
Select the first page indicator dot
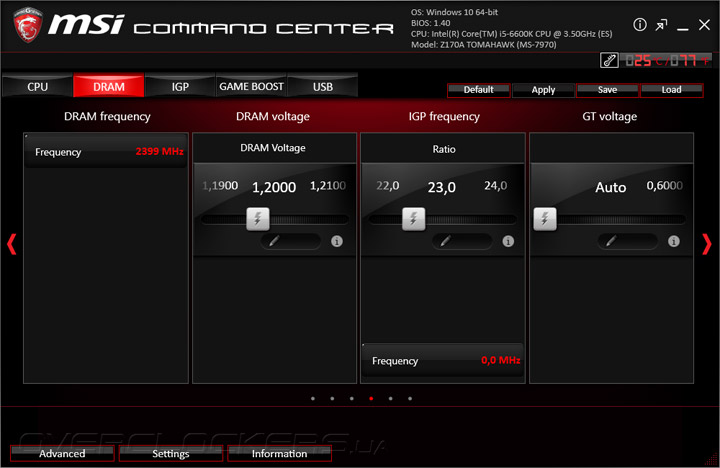313,399
